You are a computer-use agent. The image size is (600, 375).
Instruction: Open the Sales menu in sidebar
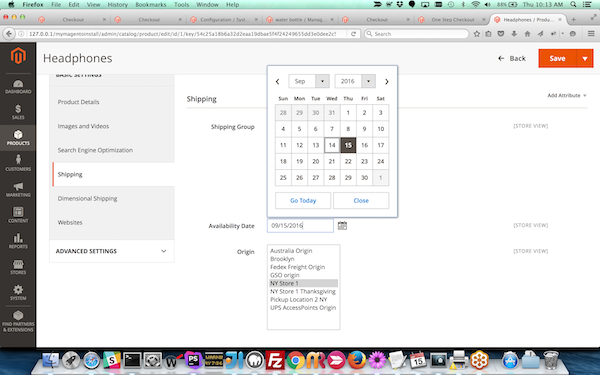[x=18, y=112]
